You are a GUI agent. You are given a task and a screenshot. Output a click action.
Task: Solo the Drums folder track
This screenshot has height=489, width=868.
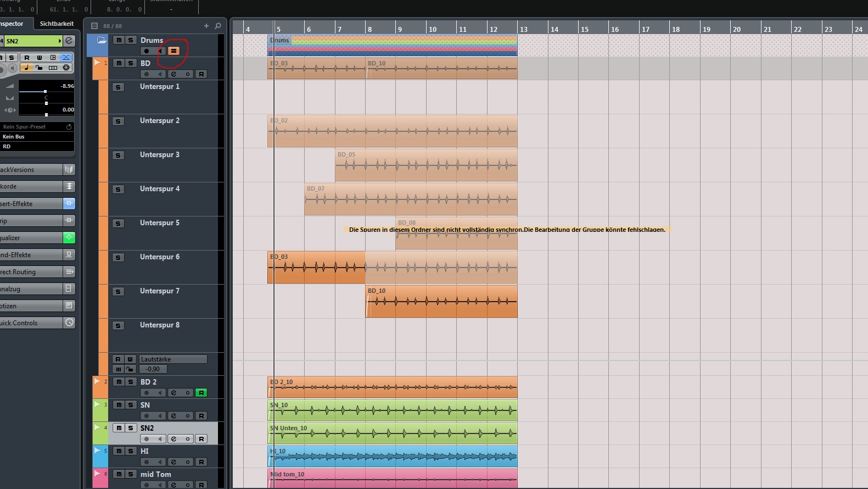[x=131, y=40]
